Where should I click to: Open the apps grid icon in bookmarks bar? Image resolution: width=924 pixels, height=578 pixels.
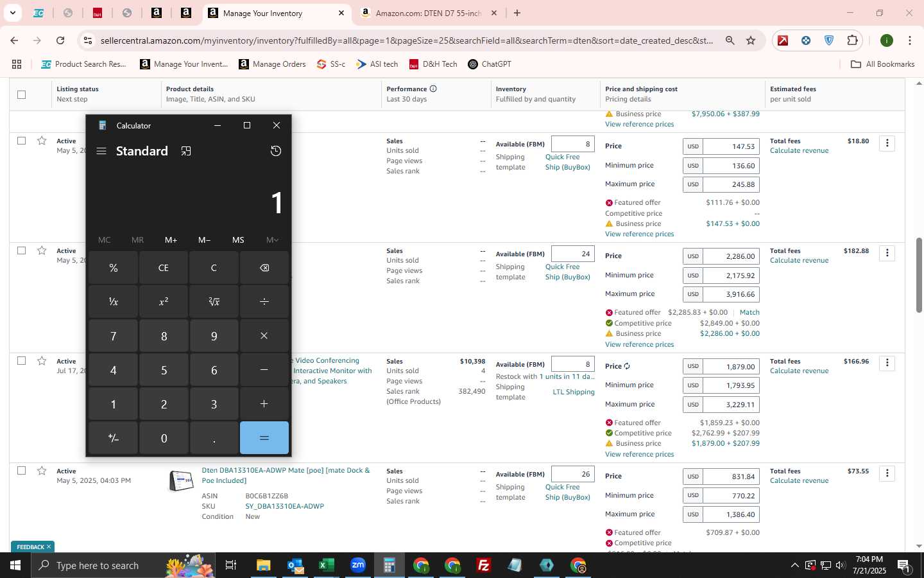pyautogui.click(x=17, y=64)
